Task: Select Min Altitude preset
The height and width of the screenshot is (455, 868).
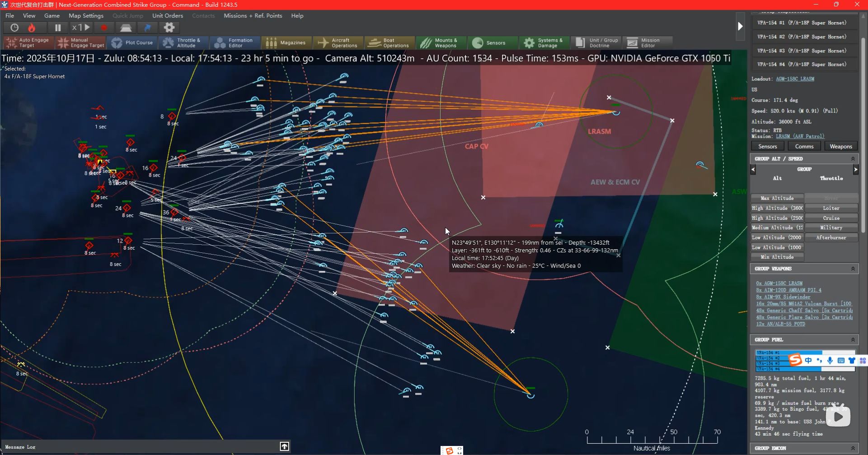Action: pyautogui.click(x=777, y=257)
